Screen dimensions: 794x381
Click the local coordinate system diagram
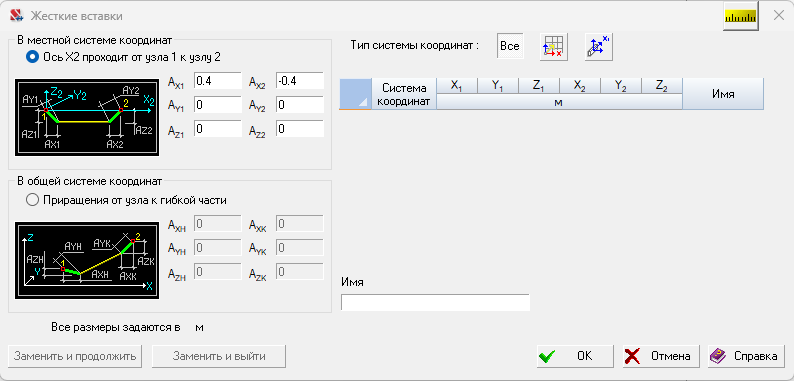click(x=87, y=117)
